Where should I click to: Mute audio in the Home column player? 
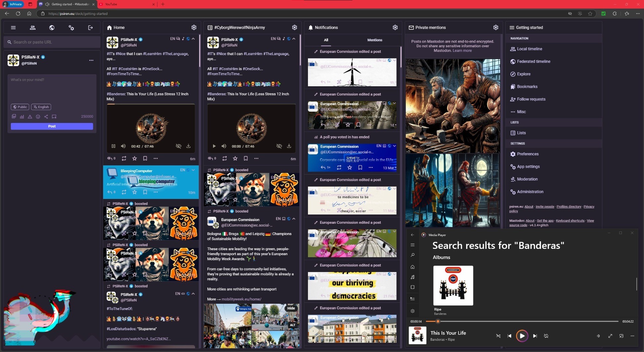tap(123, 146)
